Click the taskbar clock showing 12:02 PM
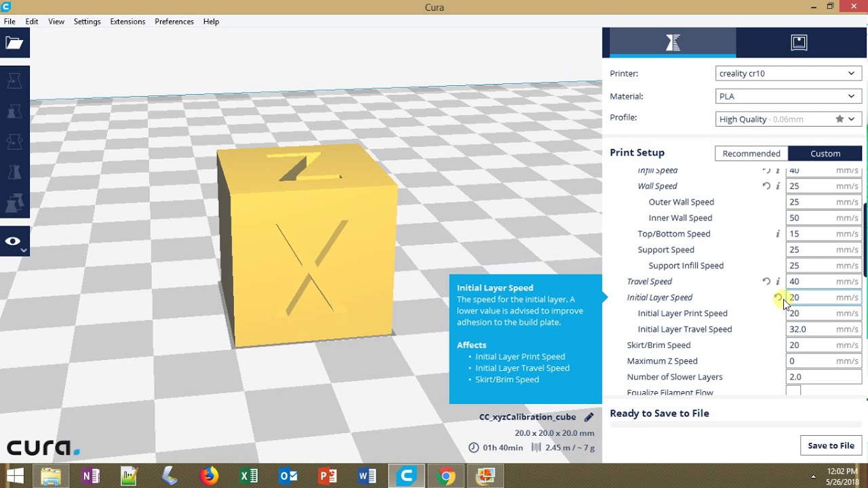This screenshot has width=868, height=488. click(842, 471)
